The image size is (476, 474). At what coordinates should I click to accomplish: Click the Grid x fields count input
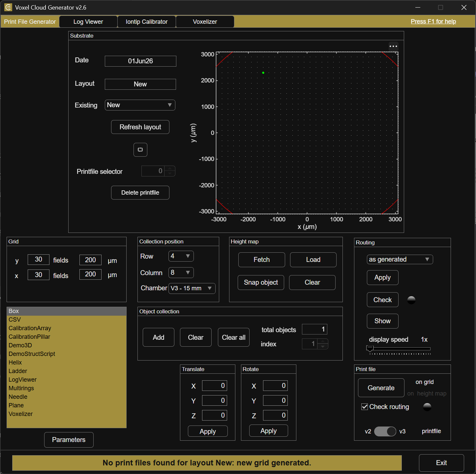pyautogui.click(x=39, y=275)
